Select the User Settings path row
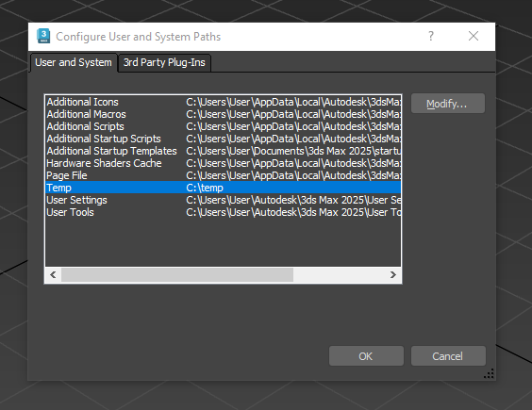This screenshot has height=410, width=532. [x=224, y=200]
